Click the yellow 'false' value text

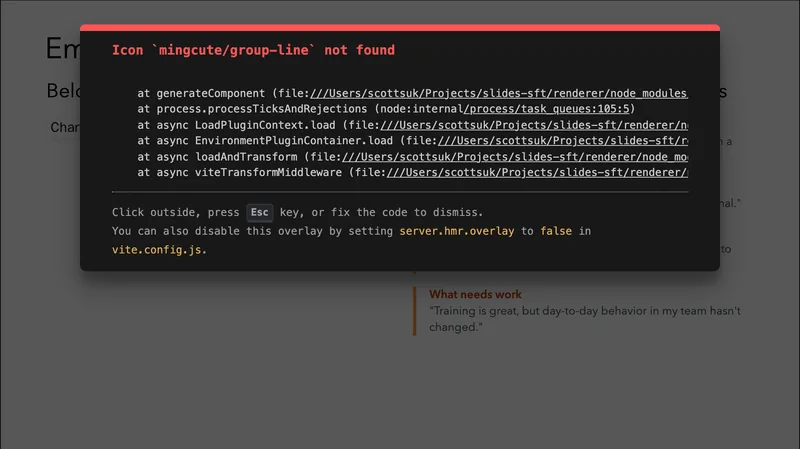coord(557,231)
